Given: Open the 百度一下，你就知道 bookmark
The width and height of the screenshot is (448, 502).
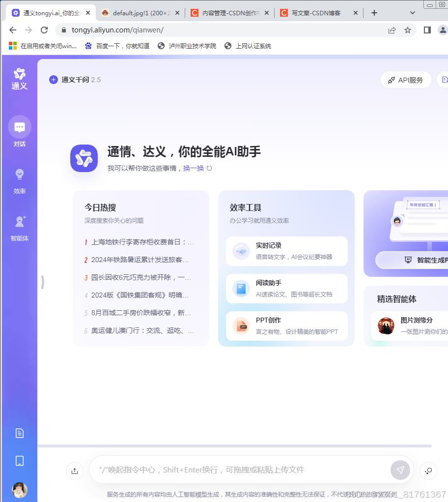Looking at the screenshot, I should [117, 46].
